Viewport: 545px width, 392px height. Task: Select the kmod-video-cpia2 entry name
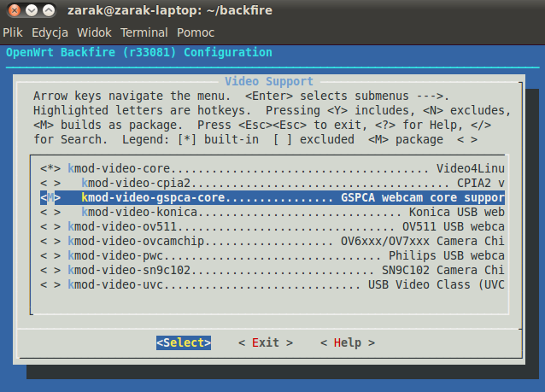(x=136, y=183)
